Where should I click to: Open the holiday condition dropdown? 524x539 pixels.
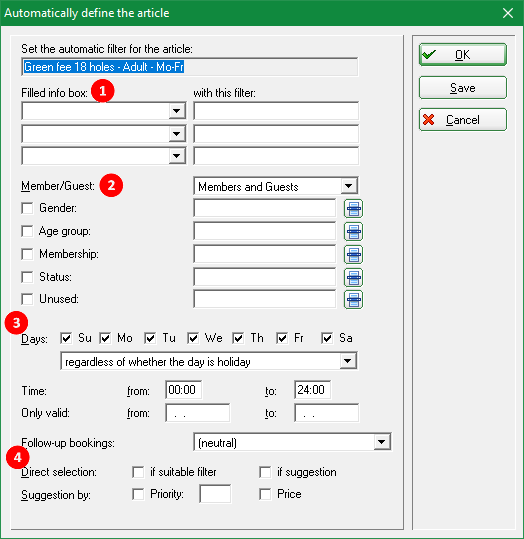point(348,361)
